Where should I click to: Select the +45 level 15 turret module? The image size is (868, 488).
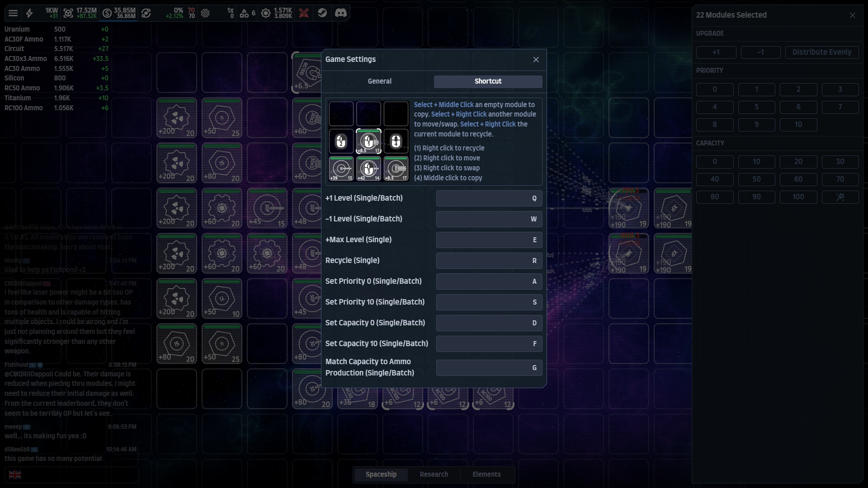[267, 209]
